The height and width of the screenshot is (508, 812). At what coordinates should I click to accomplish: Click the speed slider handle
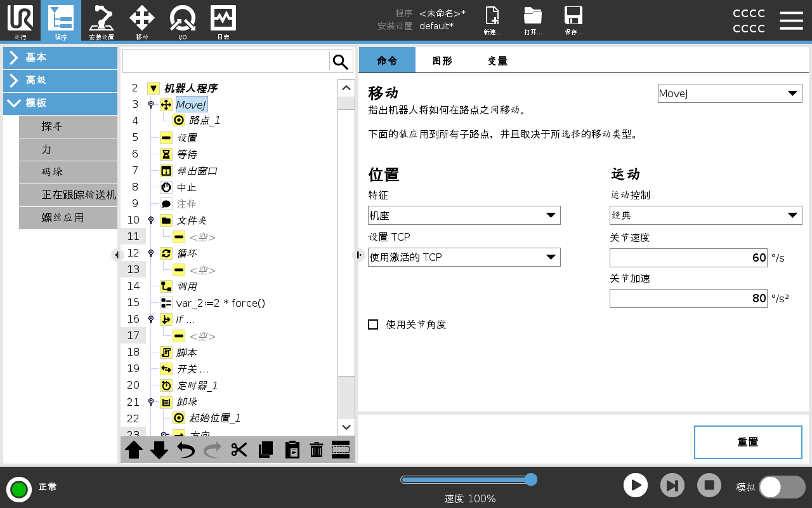click(x=531, y=479)
